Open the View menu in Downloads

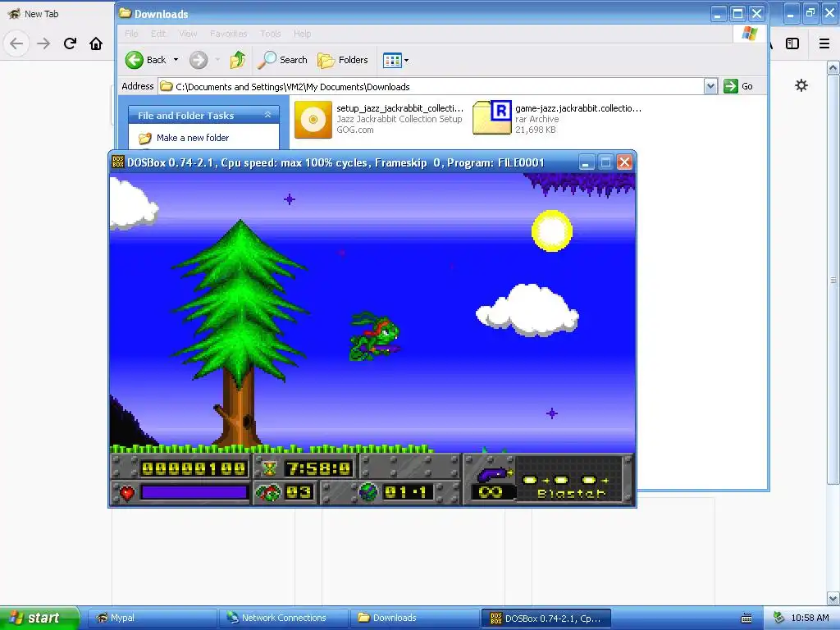click(188, 33)
